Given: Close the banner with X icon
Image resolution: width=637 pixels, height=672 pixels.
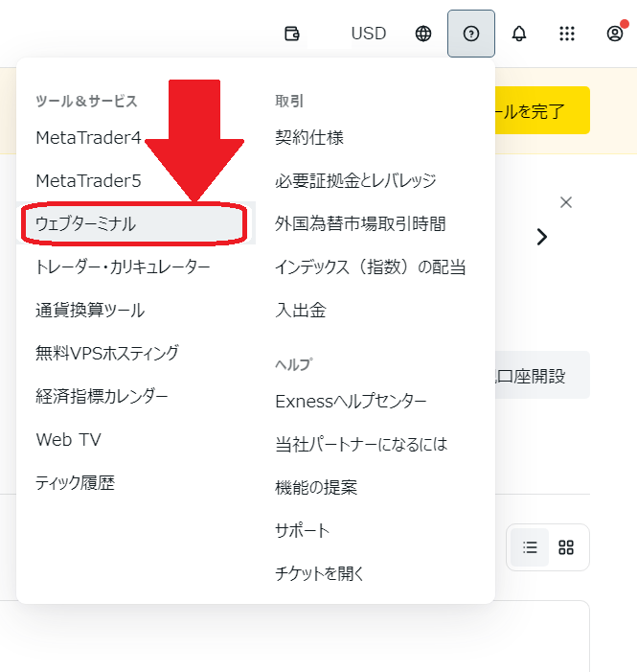Looking at the screenshot, I should pyautogui.click(x=566, y=202).
